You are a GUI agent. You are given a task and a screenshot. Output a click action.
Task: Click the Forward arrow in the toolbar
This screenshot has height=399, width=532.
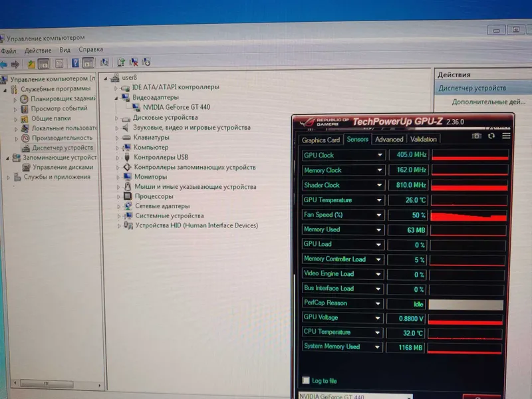(x=15, y=64)
